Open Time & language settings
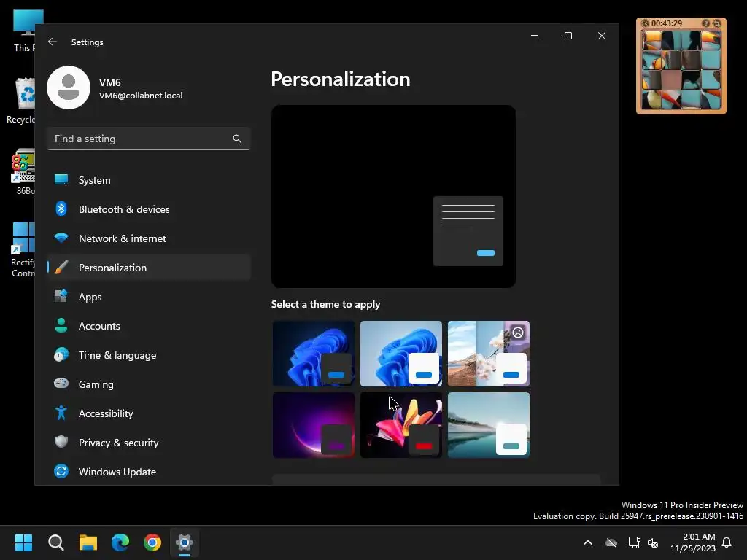747x560 pixels. click(x=149, y=355)
